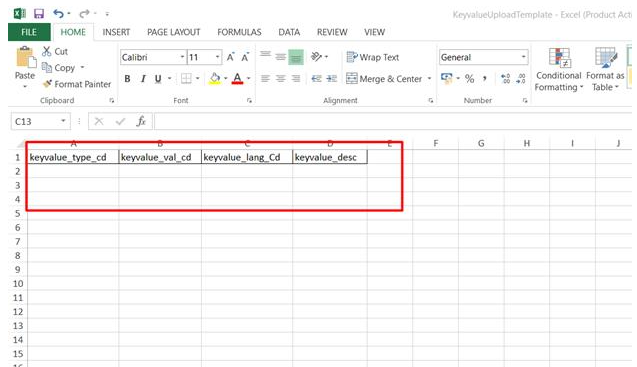
Task: Select the Format Painter tool
Action: (77, 84)
